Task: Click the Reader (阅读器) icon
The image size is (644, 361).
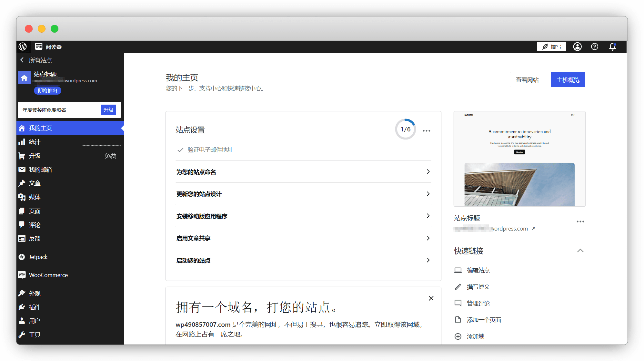Action: click(x=39, y=46)
